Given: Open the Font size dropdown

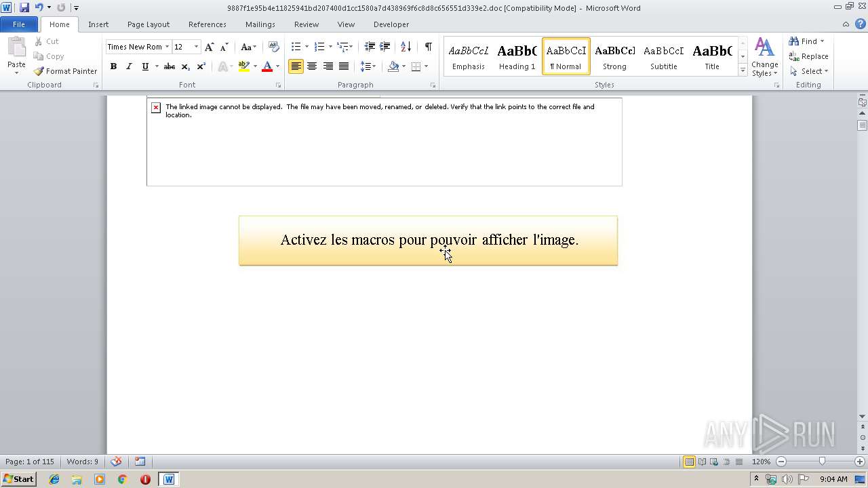Looking at the screenshot, I should (197, 47).
